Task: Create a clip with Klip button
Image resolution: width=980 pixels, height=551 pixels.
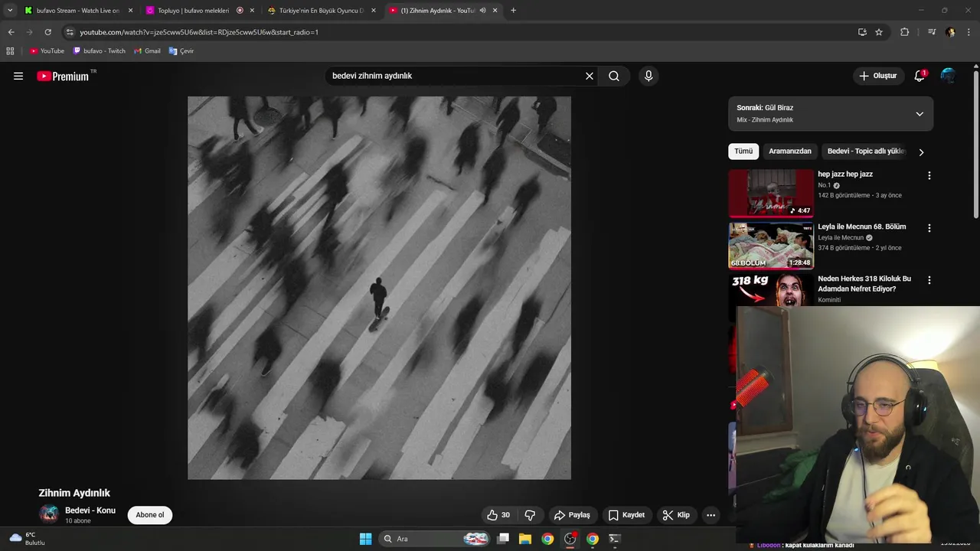Action: (x=676, y=515)
